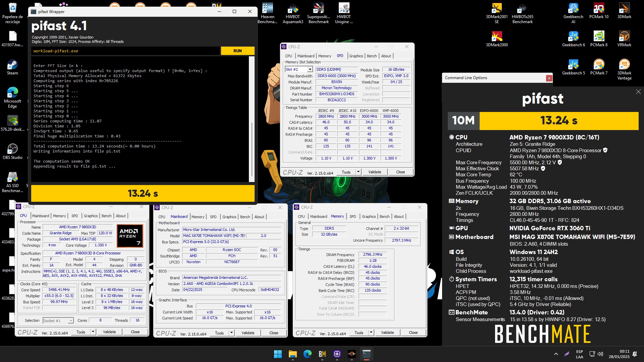This screenshot has height=362, width=644.
Task: Select the OBS Studio desktop icon
Action: pyautogui.click(x=12, y=152)
